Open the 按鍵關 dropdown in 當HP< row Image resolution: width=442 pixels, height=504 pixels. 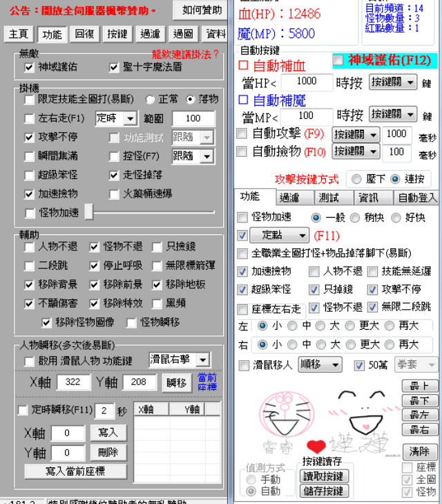point(393,82)
